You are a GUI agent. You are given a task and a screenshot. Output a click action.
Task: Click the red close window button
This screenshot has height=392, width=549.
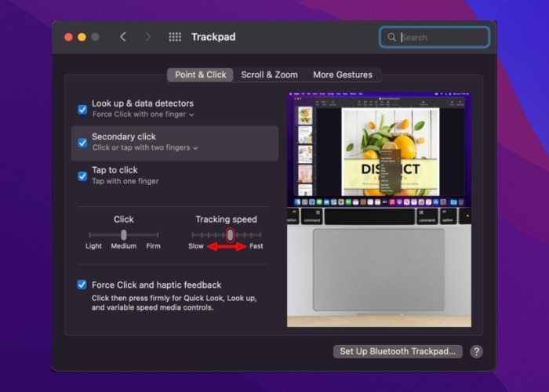(68, 37)
